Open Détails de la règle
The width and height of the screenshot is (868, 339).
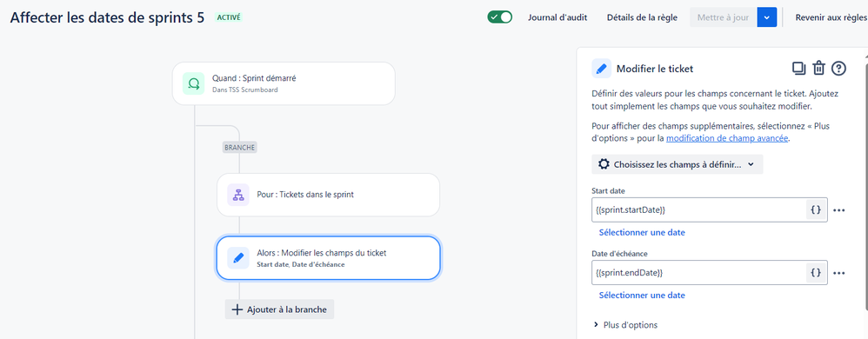click(x=642, y=17)
